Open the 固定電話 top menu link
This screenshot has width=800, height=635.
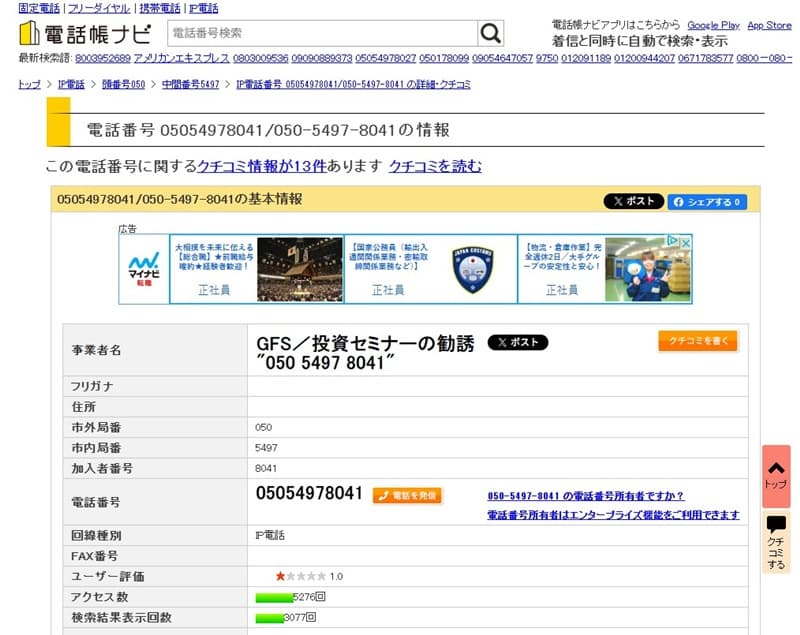click(x=39, y=8)
